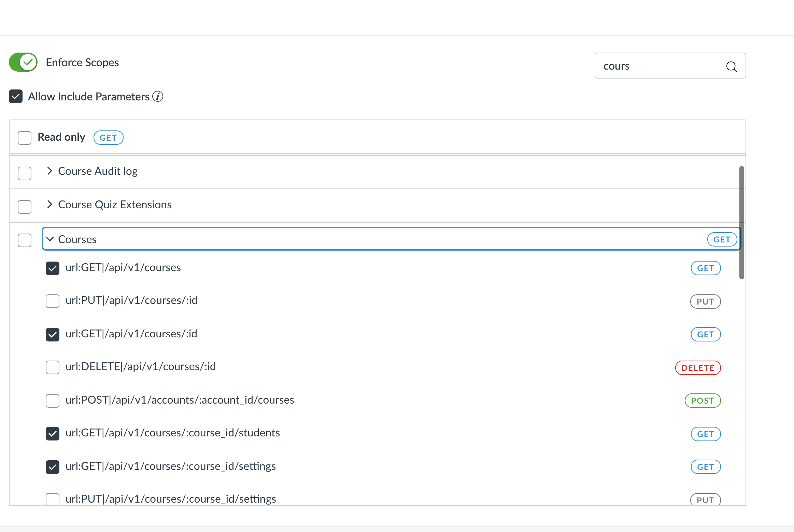The height and width of the screenshot is (532, 794).
Task: Click the DELETE method badge
Action: pos(698,368)
